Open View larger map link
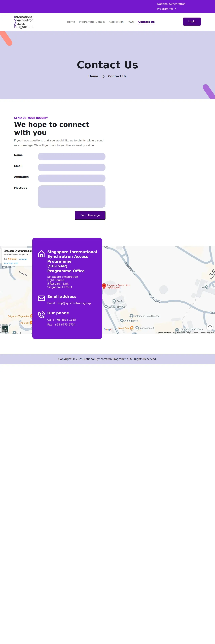 click(x=11, y=263)
